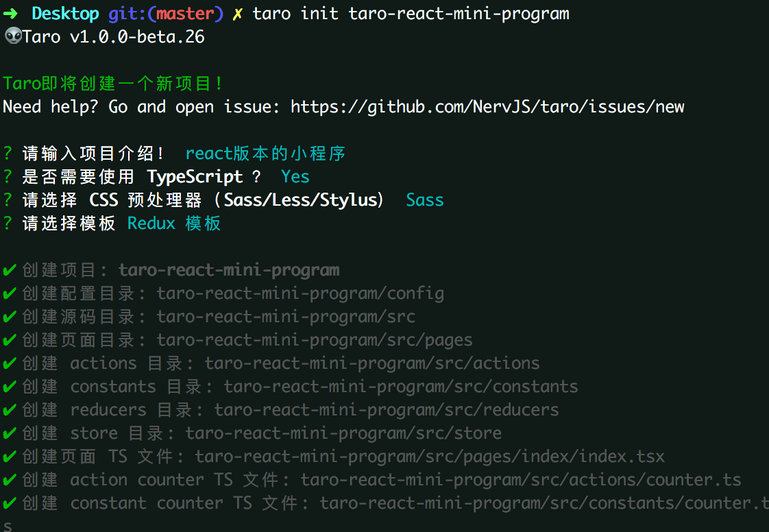Click the question mark before 是否需要使用 TypeScript
769x532 pixels.
8,176
